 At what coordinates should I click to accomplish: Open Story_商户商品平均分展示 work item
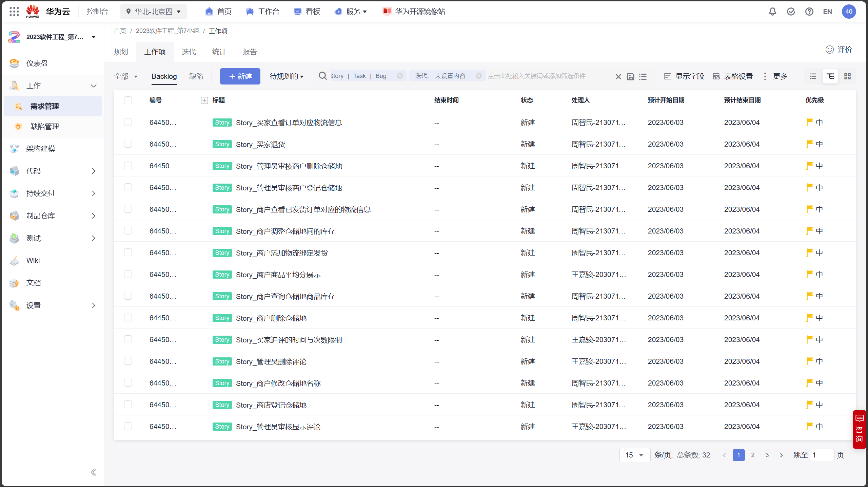pos(278,275)
